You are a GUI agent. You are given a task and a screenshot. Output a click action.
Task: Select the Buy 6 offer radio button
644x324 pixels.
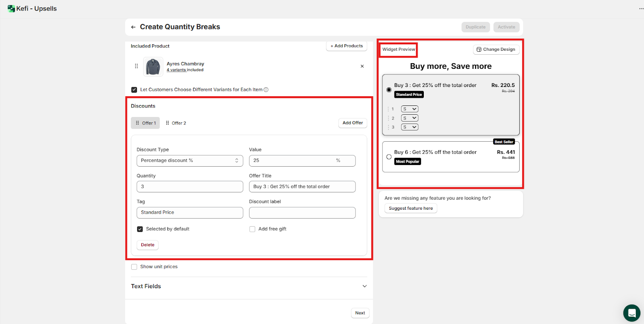point(389,157)
